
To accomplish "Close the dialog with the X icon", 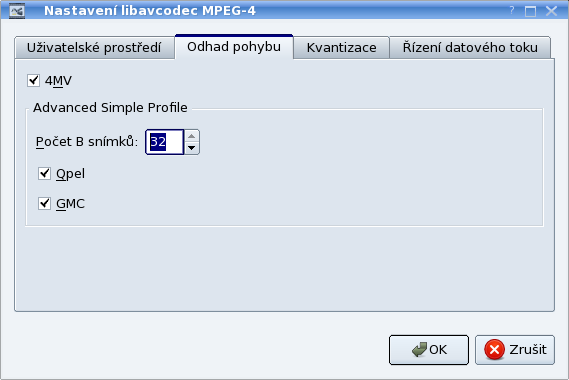I will pyautogui.click(x=552, y=11).
